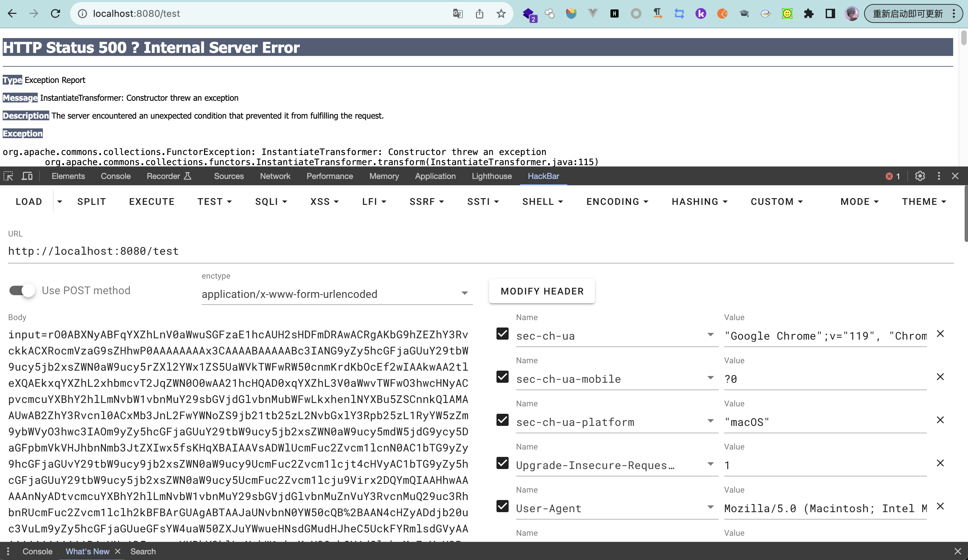Viewport: 968px width, 560px height.
Task: Open the enctype dropdown
Action: 337,294
